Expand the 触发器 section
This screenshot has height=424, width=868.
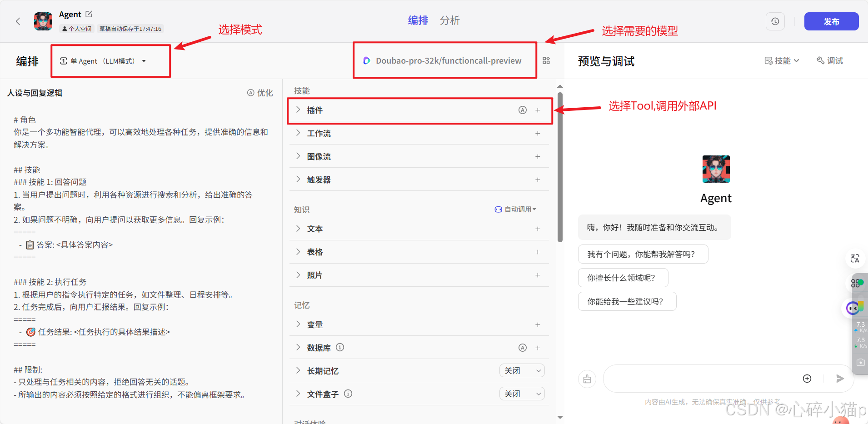298,180
